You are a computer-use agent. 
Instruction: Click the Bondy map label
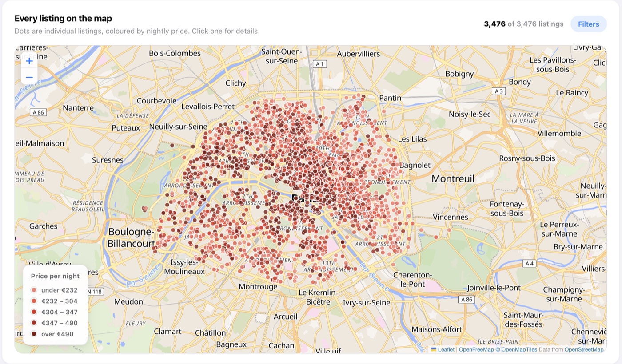tap(520, 82)
